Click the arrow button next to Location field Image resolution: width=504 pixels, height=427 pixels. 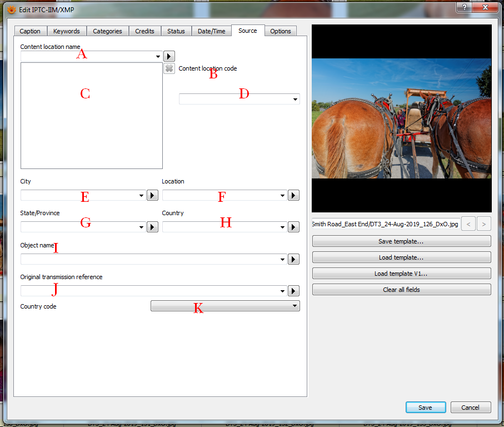pos(293,195)
